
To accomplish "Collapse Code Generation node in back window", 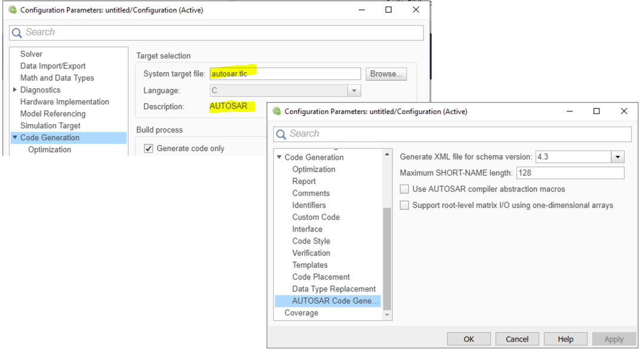I will [x=15, y=138].
